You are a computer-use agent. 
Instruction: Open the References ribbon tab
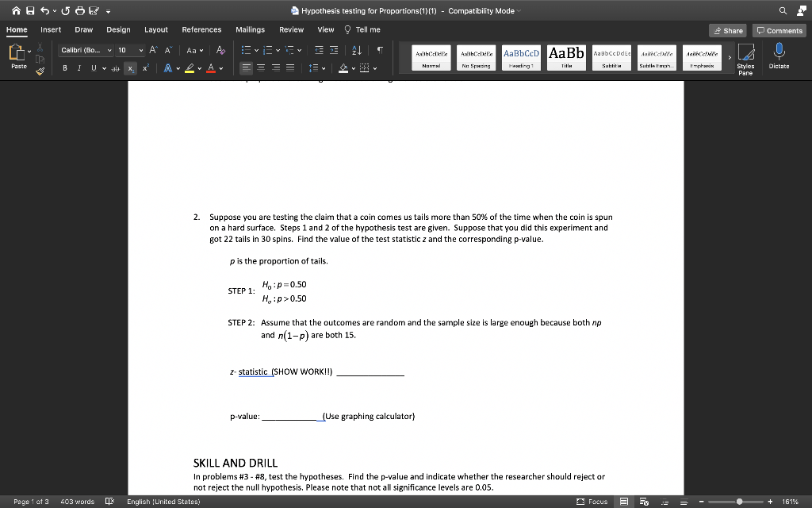click(x=201, y=29)
